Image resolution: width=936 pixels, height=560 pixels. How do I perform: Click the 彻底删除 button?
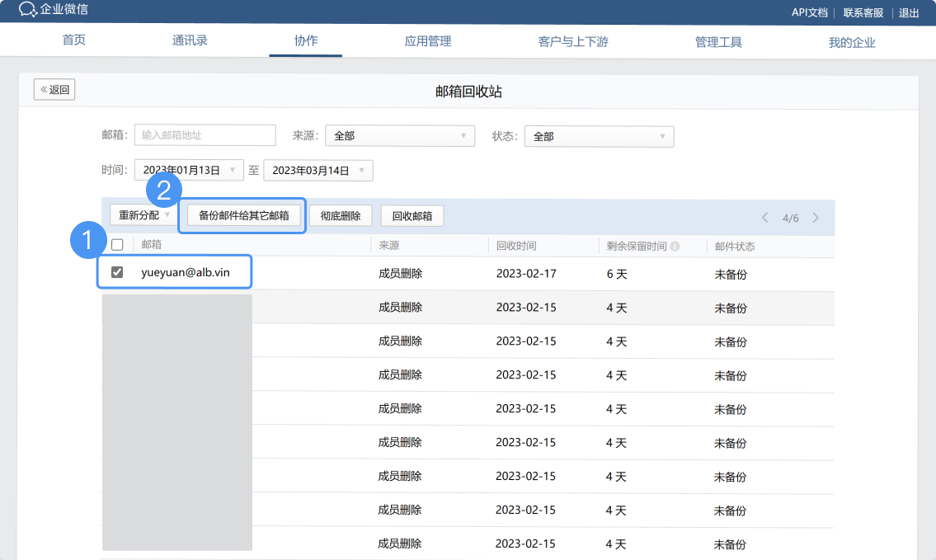pos(341,215)
